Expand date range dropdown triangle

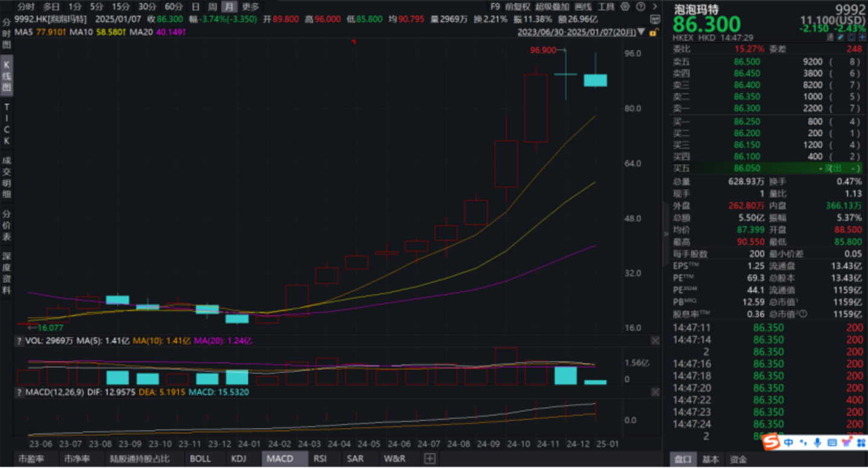pos(641,31)
